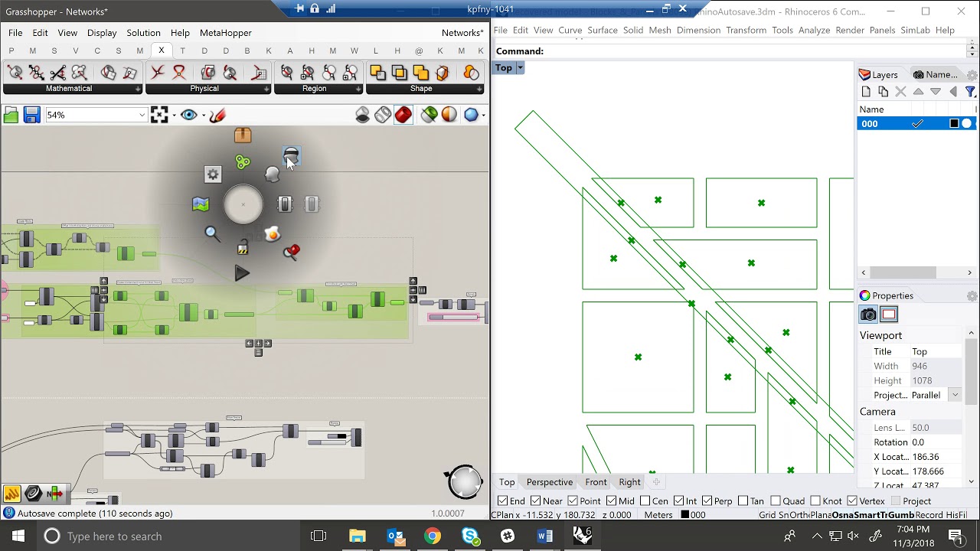
Task: Click the Rhino 6 icon in the Windows taskbar
Action: [582, 536]
